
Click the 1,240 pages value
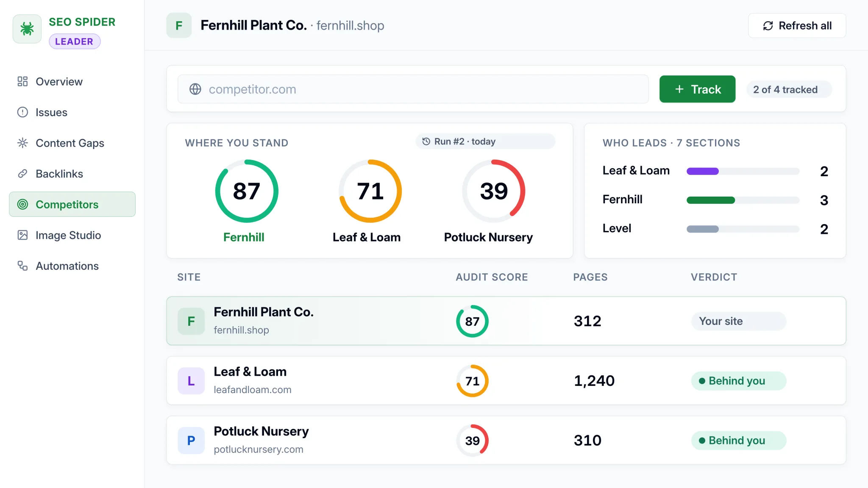[594, 381]
